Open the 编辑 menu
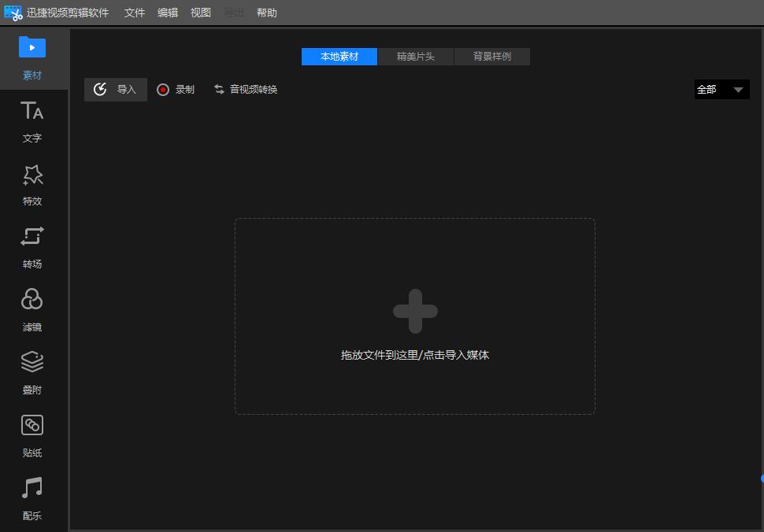The height and width of the screenshot is (532, 764). click(168, 13)
